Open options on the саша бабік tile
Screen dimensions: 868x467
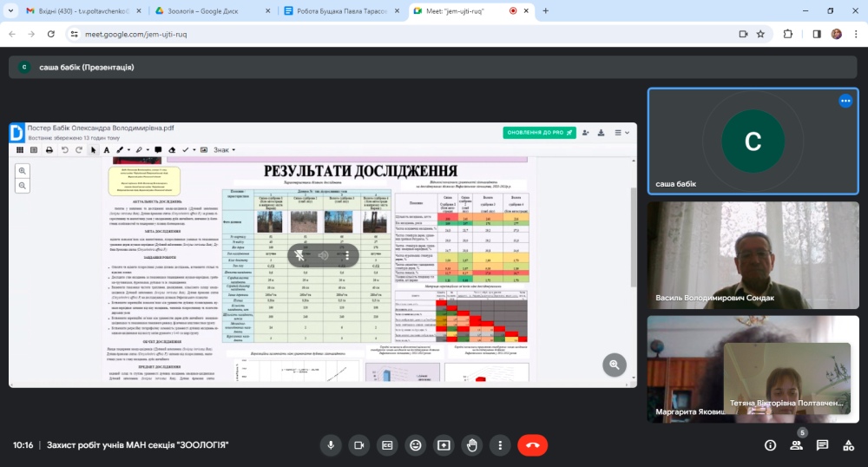tap(845, 102)
